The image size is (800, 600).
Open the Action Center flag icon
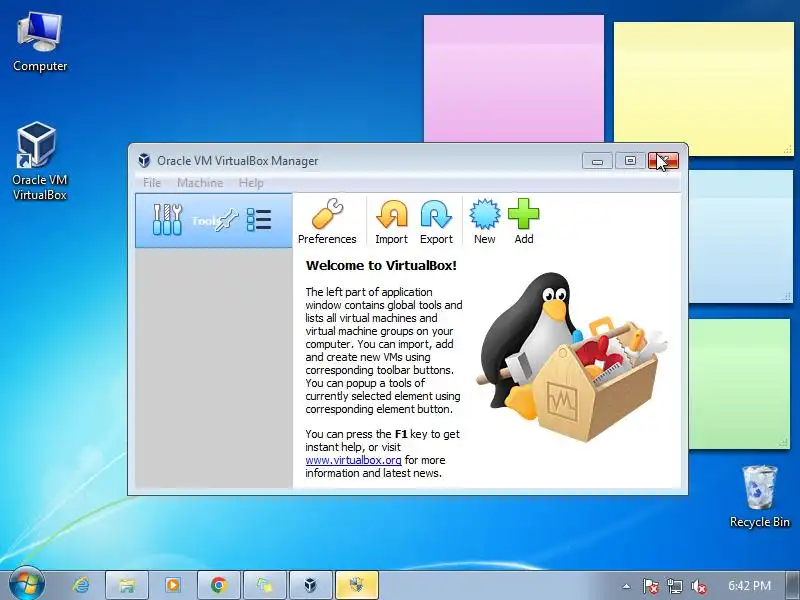point(650,586)
